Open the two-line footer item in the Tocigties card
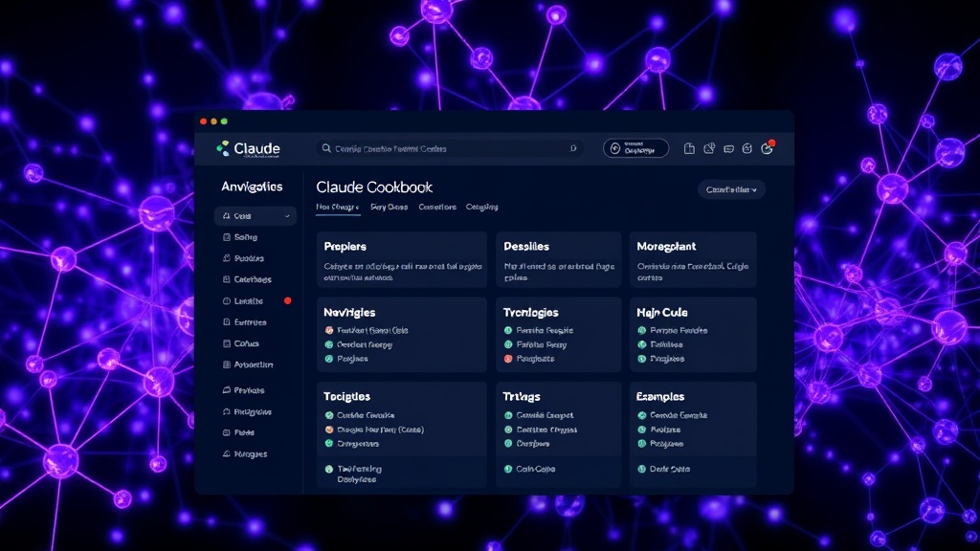Image resolution: width=980 pixels, height=551 pixels. click(354, 474)
